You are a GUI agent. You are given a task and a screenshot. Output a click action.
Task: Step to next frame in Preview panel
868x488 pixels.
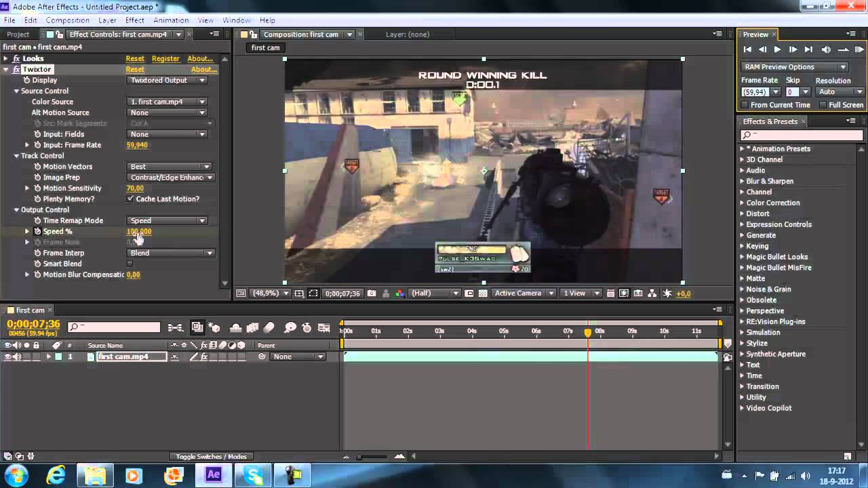click(793, 49)
